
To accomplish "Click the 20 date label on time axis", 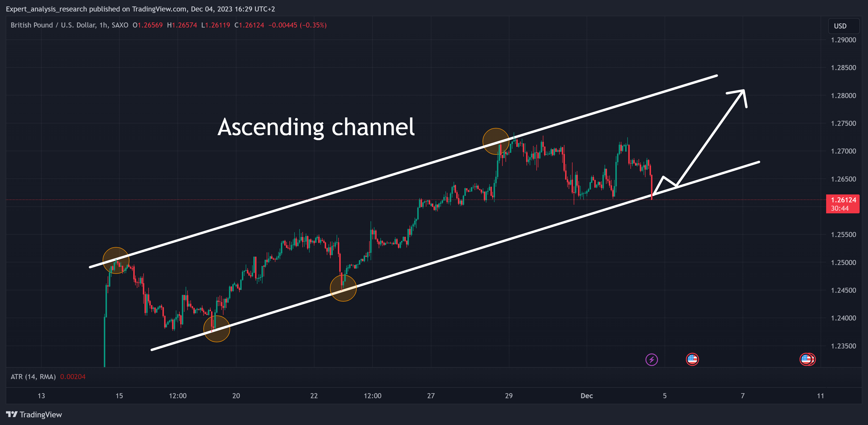I will [236, 396].
